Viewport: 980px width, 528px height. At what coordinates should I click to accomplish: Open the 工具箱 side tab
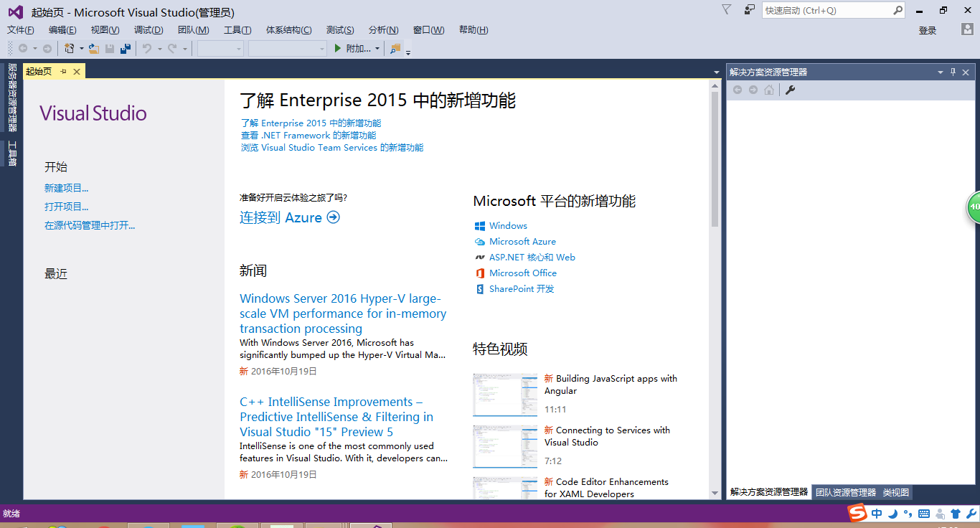pos(12,153)
